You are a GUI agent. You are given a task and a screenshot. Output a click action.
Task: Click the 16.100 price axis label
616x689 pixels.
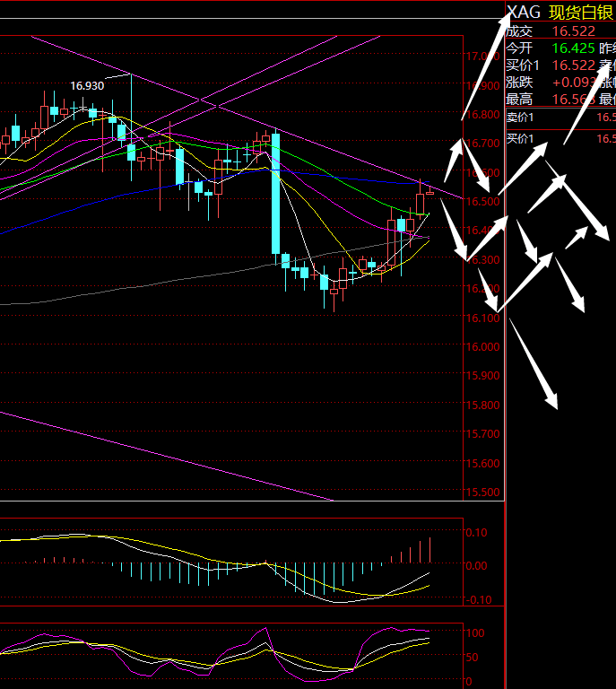click(x=482, y=318)
